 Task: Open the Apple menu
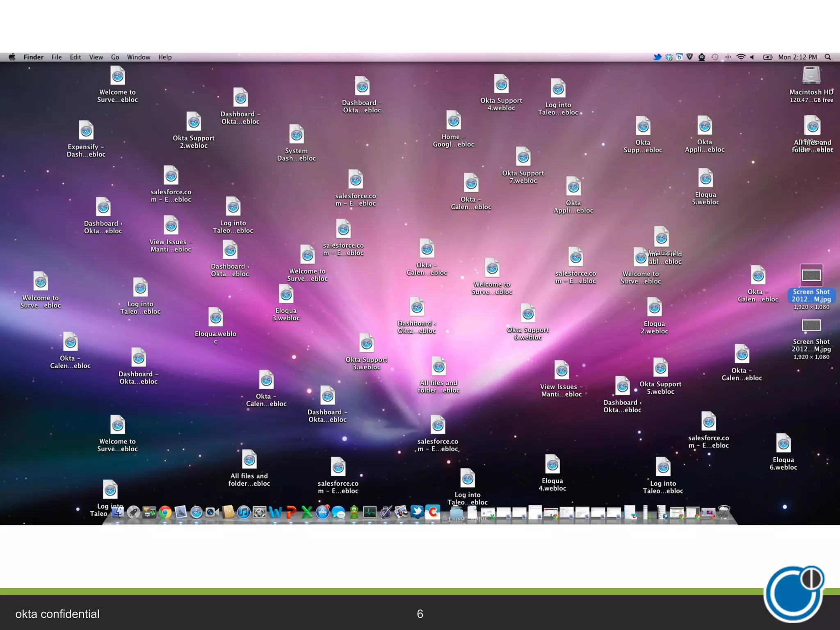point(12,57)
